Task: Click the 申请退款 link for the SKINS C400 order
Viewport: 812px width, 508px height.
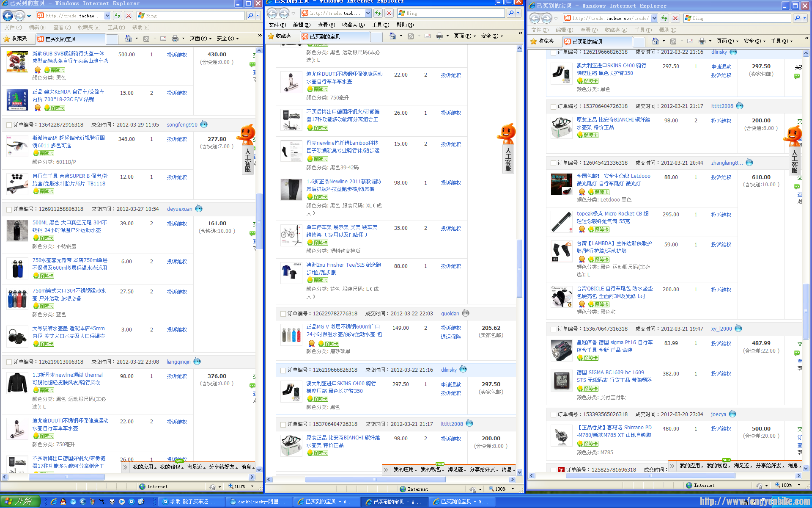Action: pyautogui.click(x=450, y=384)
